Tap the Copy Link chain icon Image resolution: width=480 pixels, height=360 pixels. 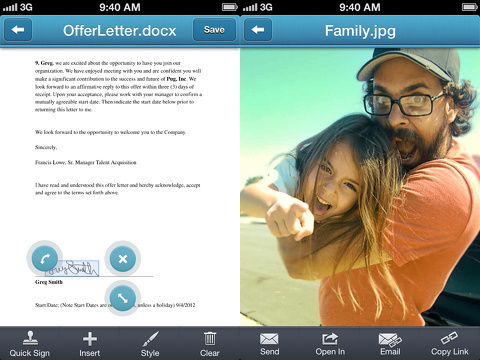pos(449,338)
